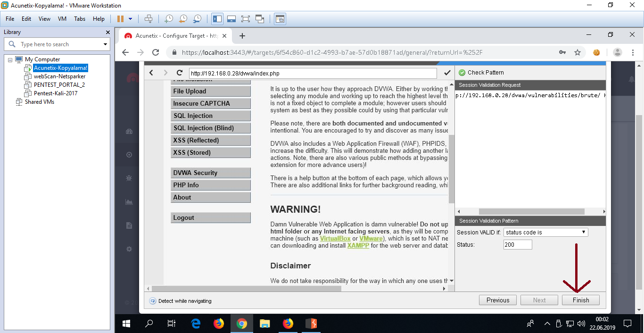The height and width of the screenshot is (333, 644).
Task: Open the DVWA Security page
Action: click(x=210, y=173)
